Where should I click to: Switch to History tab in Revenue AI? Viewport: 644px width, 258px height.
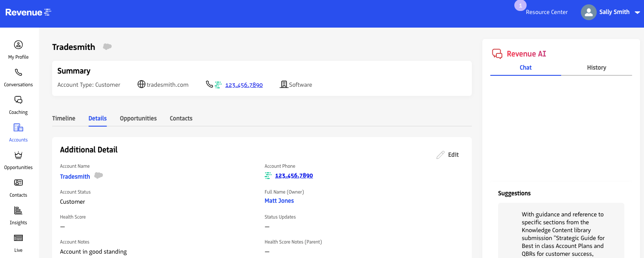596,67
